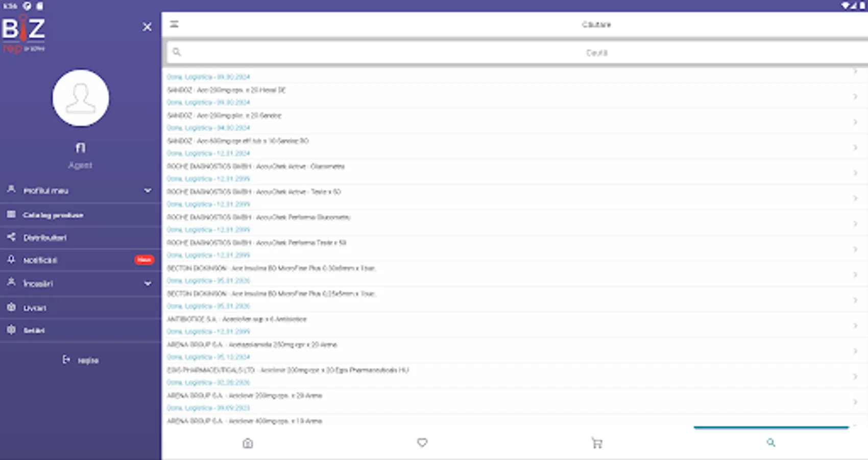Tap the New badge on Notificări
Viewport: 868px width, 460px height.
click(x=144, y=260)
